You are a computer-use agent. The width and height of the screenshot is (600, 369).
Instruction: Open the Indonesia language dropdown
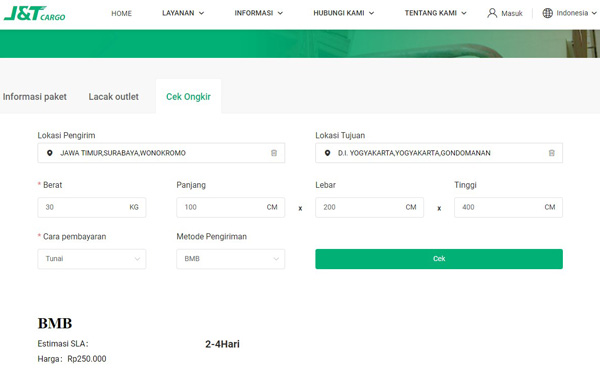576,13
